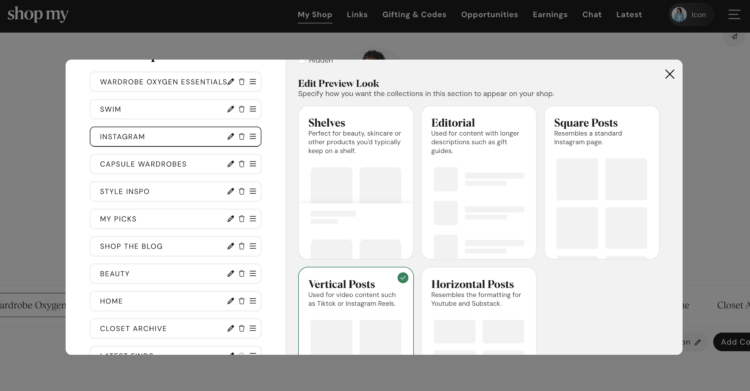The width and height of the screenshot is (750, 391).
Task: Edit the Swim section name
Action: (x=231, y=109)
